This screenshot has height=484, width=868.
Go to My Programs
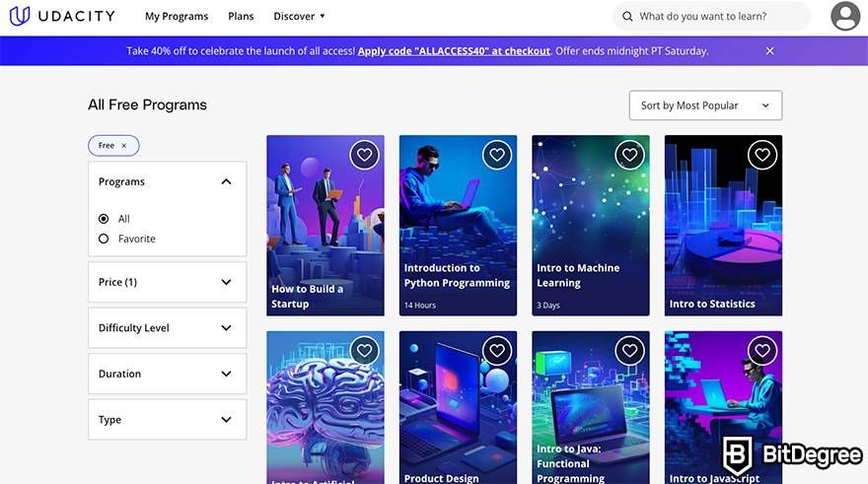pyautogui.click(x=177, y=17)
